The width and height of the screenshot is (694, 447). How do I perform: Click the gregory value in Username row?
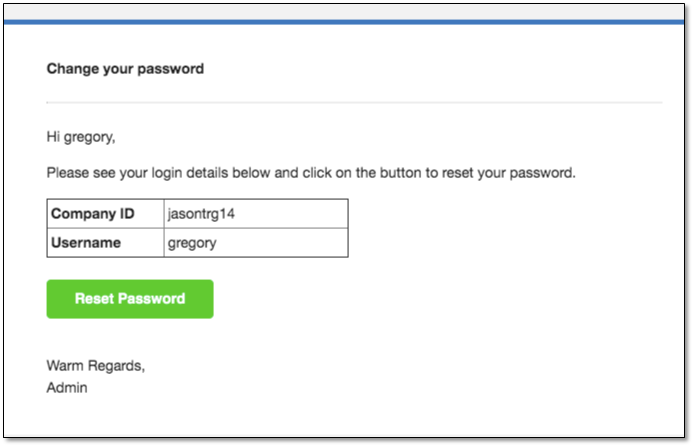[192, 243]
